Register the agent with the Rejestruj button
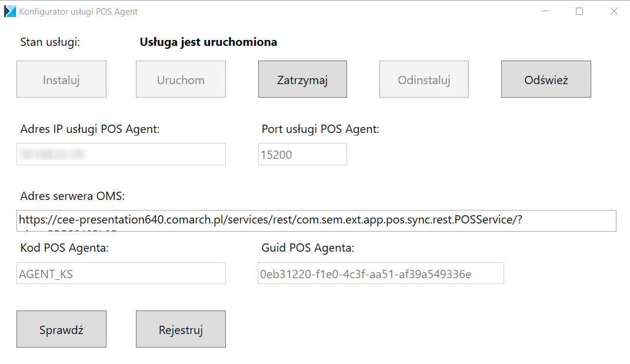This screenshot has height=364, width=630. (181, 329)
